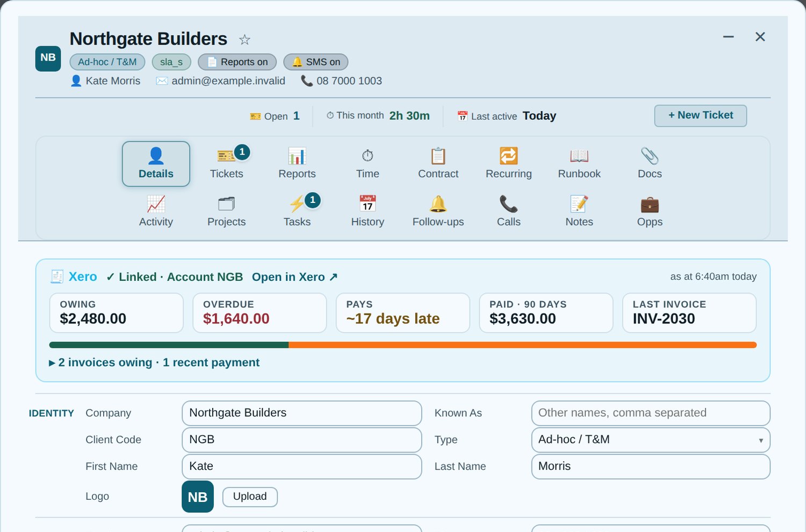Click the phone number 08 7000 1003
This screenshot has width=806, height=532.
(x=349, y=81)
